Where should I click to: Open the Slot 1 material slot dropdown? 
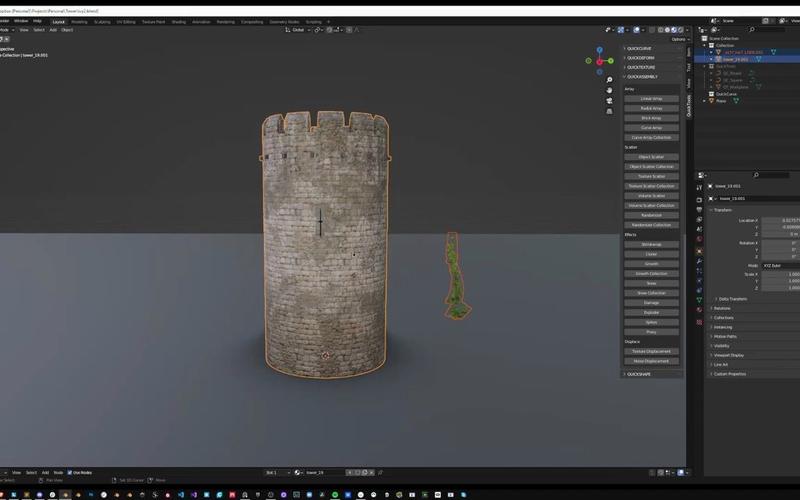[x=278, y=473]
